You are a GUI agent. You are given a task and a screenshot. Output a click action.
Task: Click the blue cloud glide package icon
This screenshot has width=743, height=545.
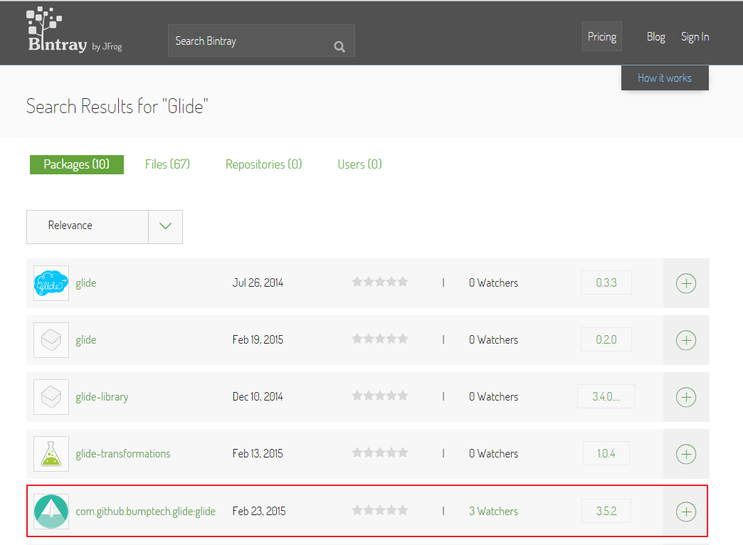[x=50, y=284]
